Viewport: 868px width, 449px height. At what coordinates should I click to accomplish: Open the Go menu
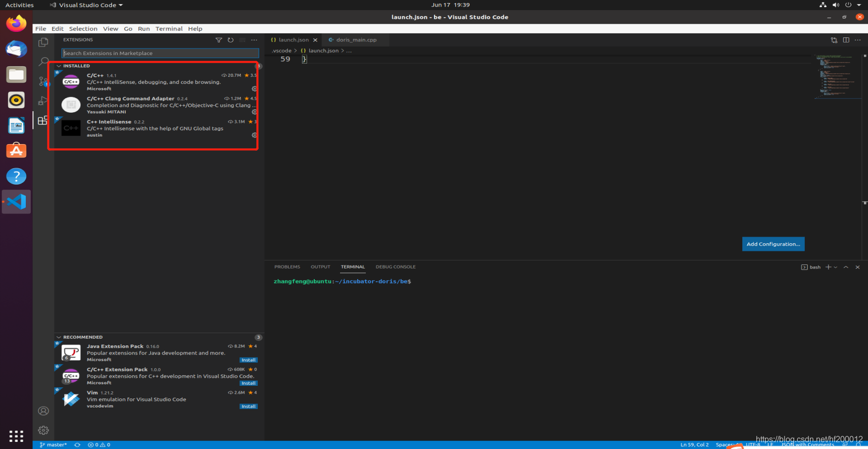128,29
